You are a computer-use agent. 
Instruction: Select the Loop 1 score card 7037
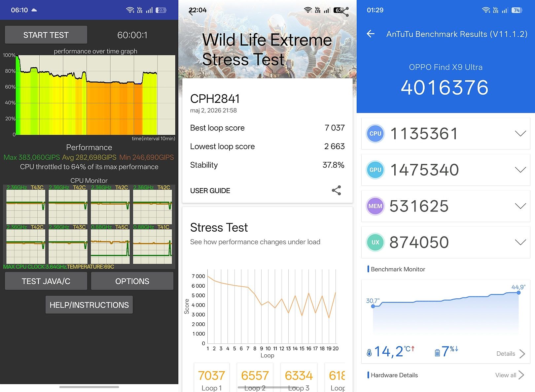point(212,377)
